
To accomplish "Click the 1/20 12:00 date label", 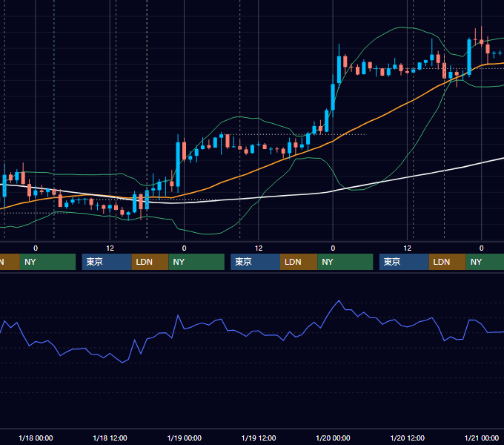I will click(x=407, y=438).
